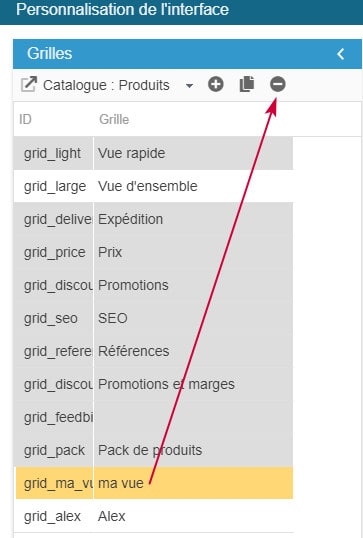Click the add grid plus icon
Viewport: 363px width, 538px height.
pos(215,84)
